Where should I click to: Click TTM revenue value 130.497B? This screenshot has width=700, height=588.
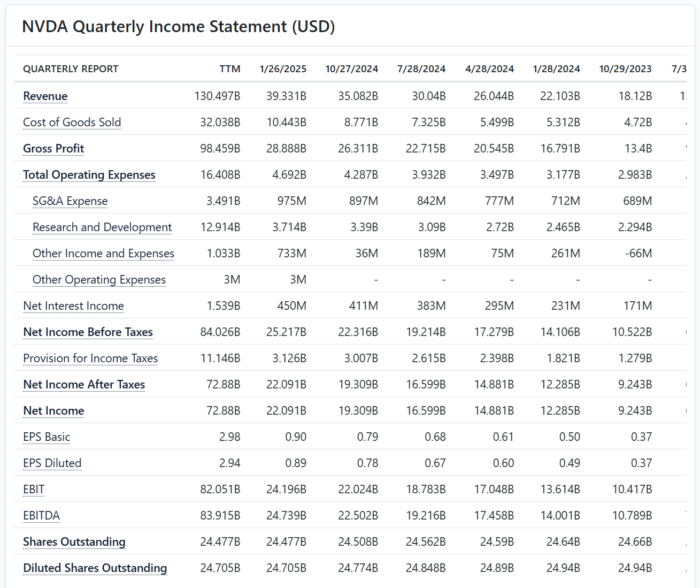[217, 96]
